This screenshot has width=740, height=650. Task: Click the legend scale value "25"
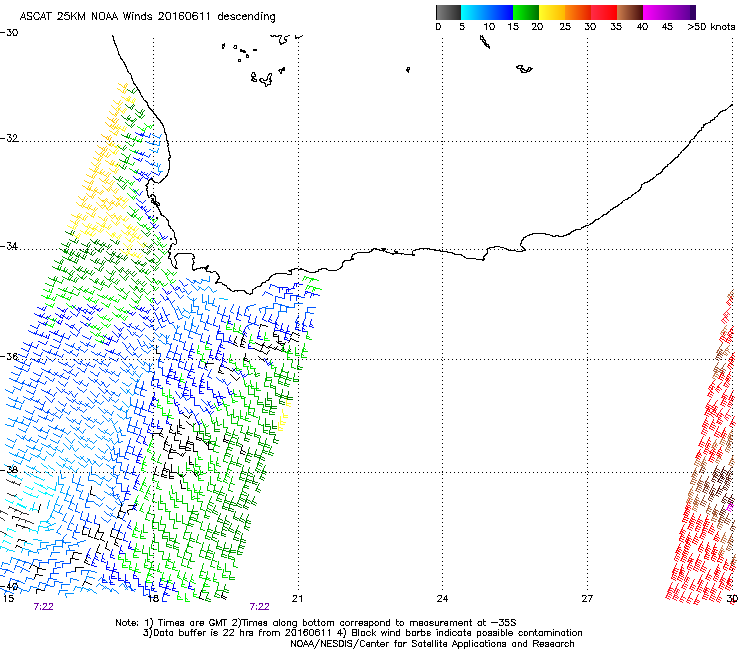565,26
